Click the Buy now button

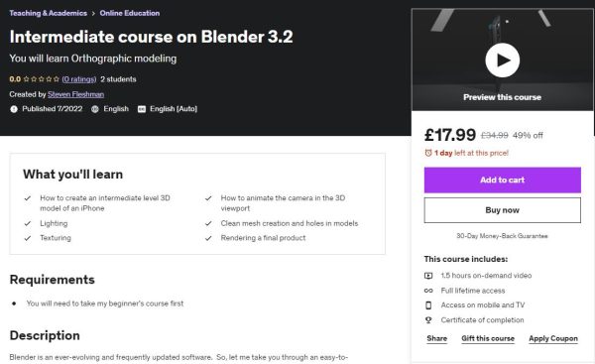pyautogui.click(x=503, y=210)
